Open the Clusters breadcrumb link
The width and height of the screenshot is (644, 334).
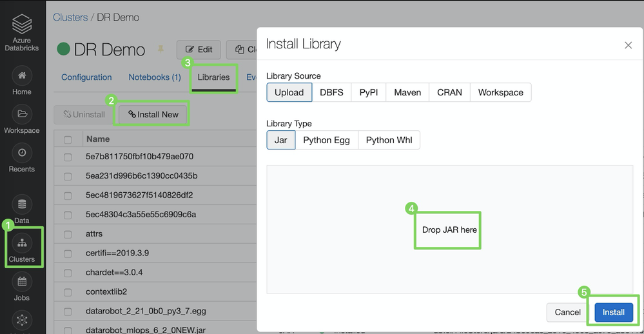pos(70,17)
